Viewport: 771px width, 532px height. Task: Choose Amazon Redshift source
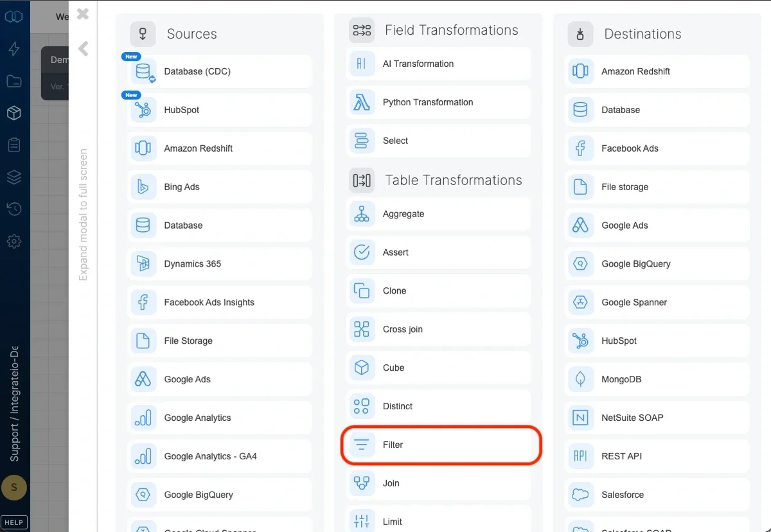coord(220,148)
